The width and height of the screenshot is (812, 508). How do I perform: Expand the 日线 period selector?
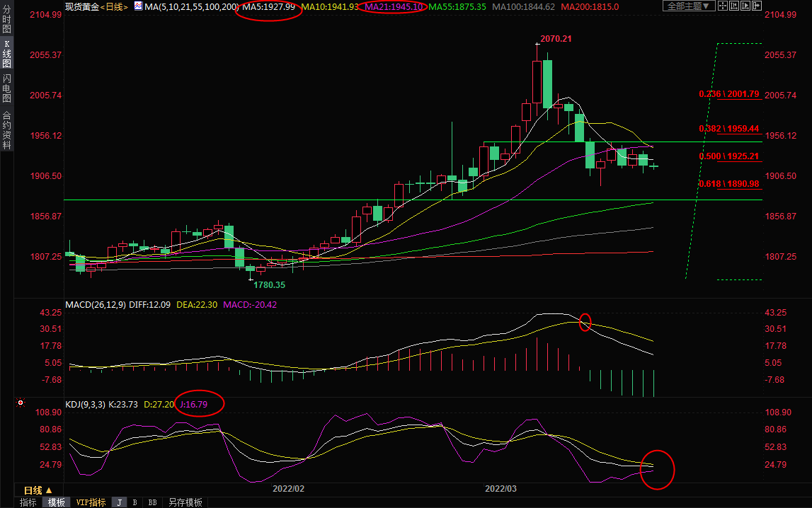[38, 490]
